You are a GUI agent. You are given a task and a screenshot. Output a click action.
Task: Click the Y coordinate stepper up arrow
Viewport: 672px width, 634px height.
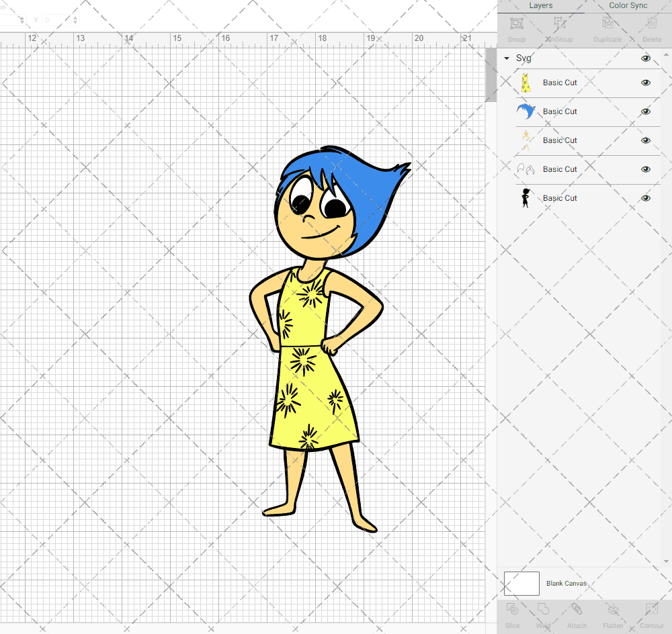tap(75, 17)
